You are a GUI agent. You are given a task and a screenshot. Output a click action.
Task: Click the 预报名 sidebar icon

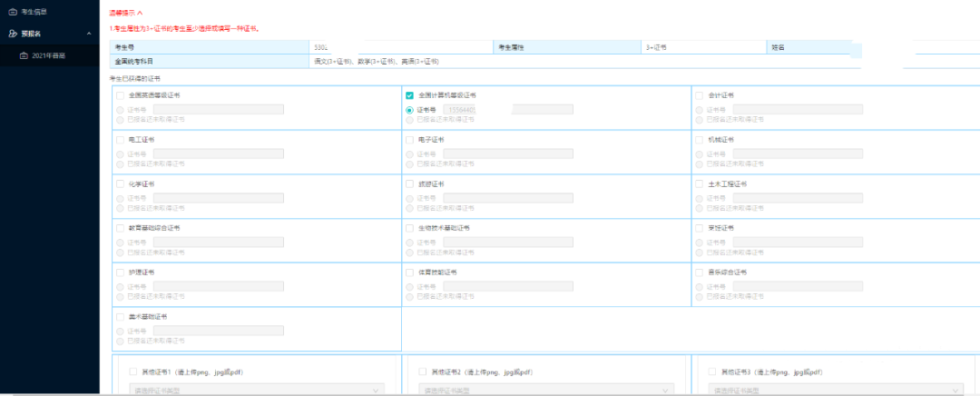tap(13, 34)
